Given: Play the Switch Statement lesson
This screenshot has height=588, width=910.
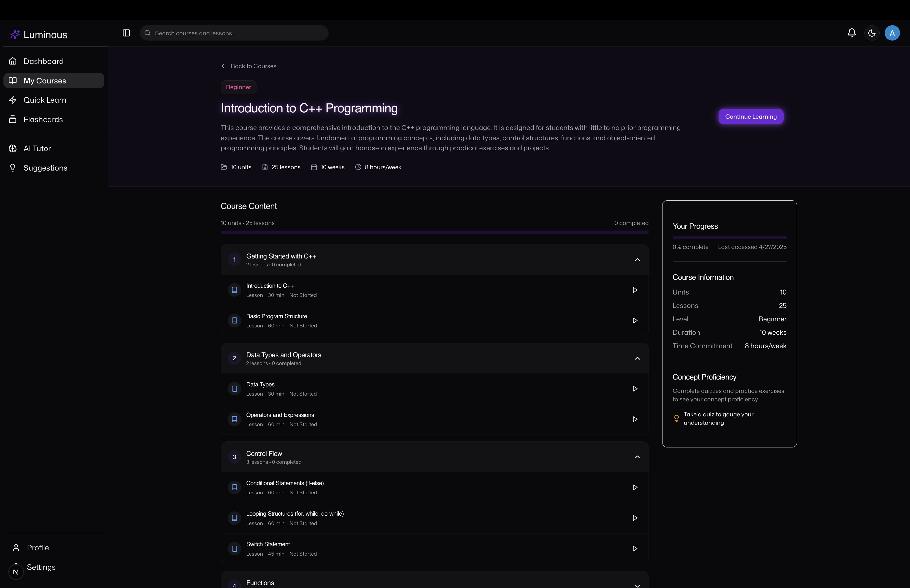Looking at the screenshot, I should click(x=635, y=549).
